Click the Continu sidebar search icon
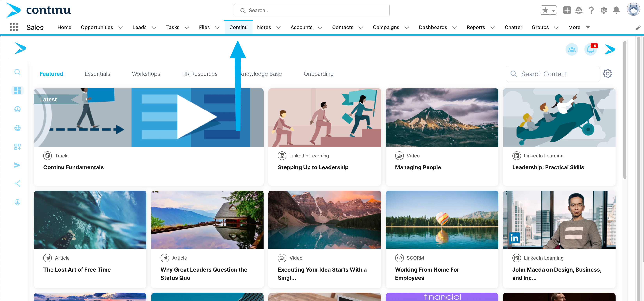Image resolution: width=644 pixels, height=301 pixels. (17, 72)
